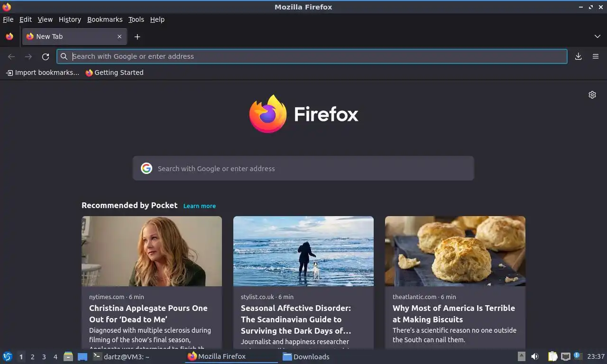Open the Help menu

click(x=157, y=19)
